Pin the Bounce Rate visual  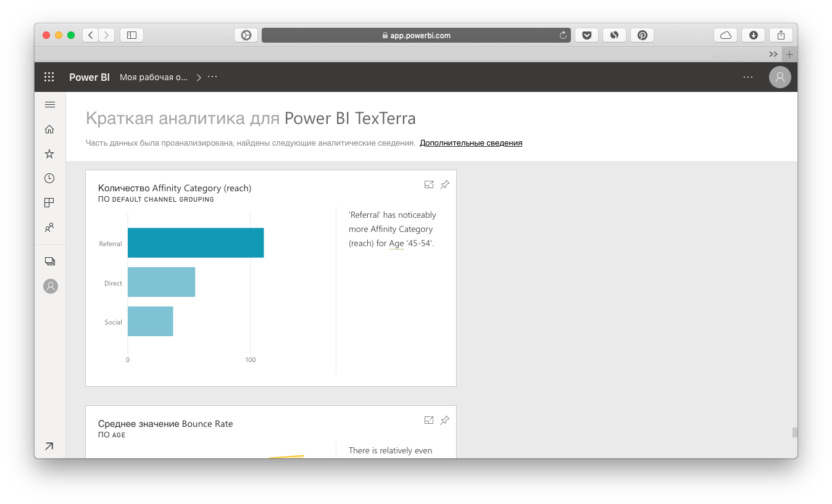pyautogui.click(x=445, y=420)
